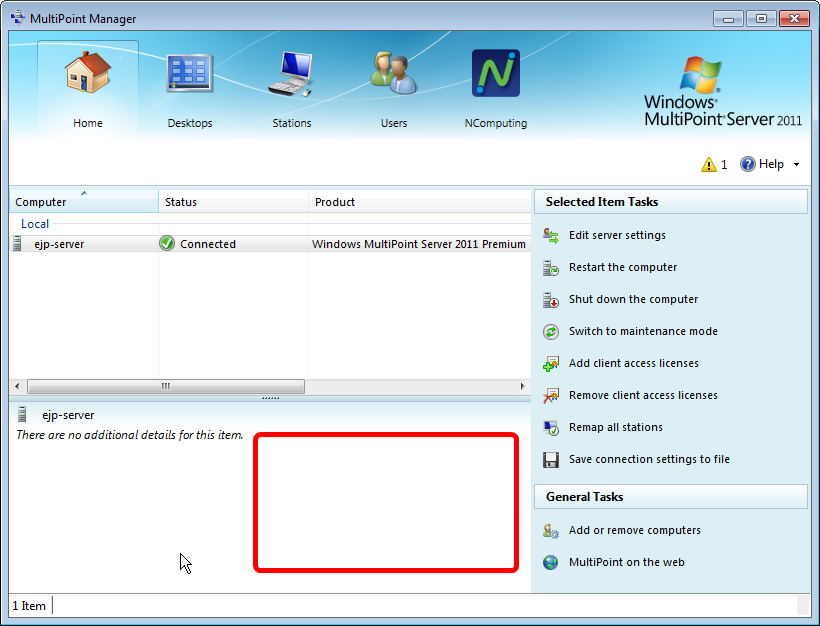820x626 pixels.
Task: Sort by the Status column header
Action: tap(233, 201)
